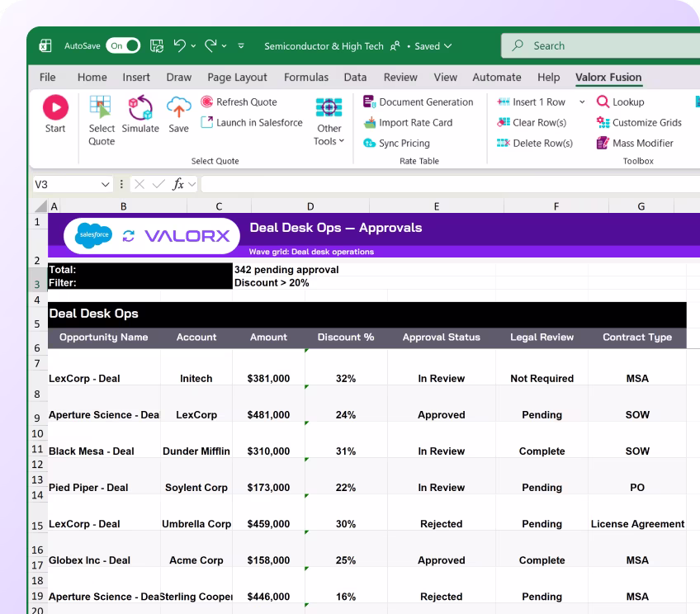
Task: Customize Quick Access Toolbar dropdown
Action: tap(241, 46)
